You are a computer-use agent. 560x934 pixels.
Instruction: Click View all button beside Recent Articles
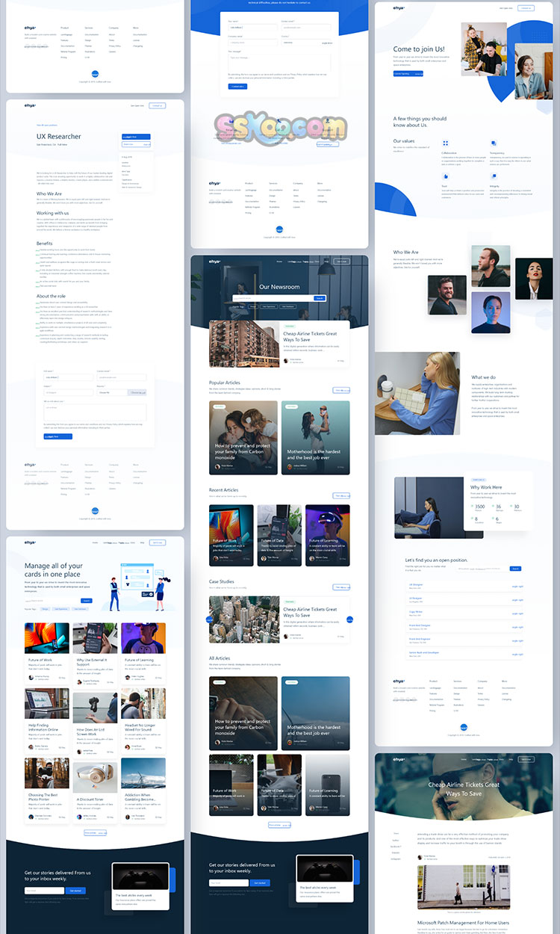341,495
